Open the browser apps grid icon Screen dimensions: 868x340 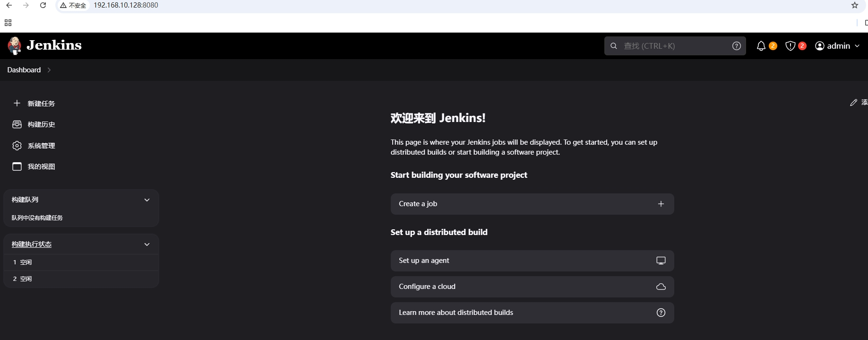pyautogui.click(x=8, y=23)
